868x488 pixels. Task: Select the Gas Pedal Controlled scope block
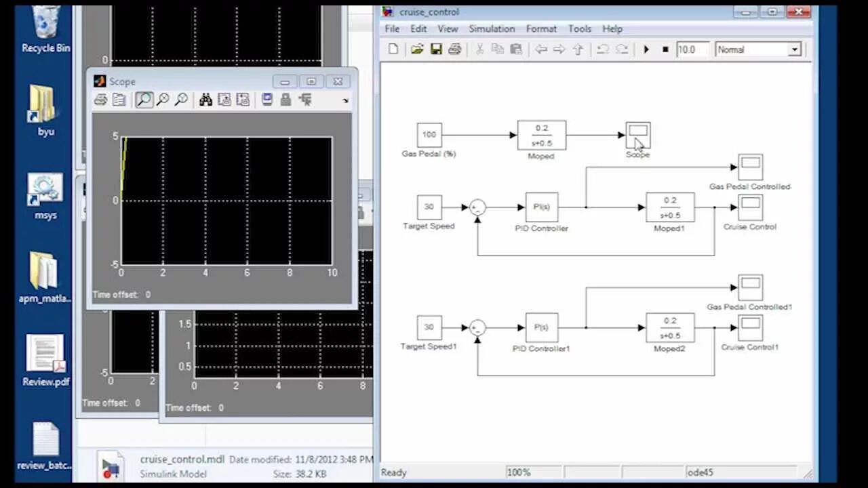(750, 167)
